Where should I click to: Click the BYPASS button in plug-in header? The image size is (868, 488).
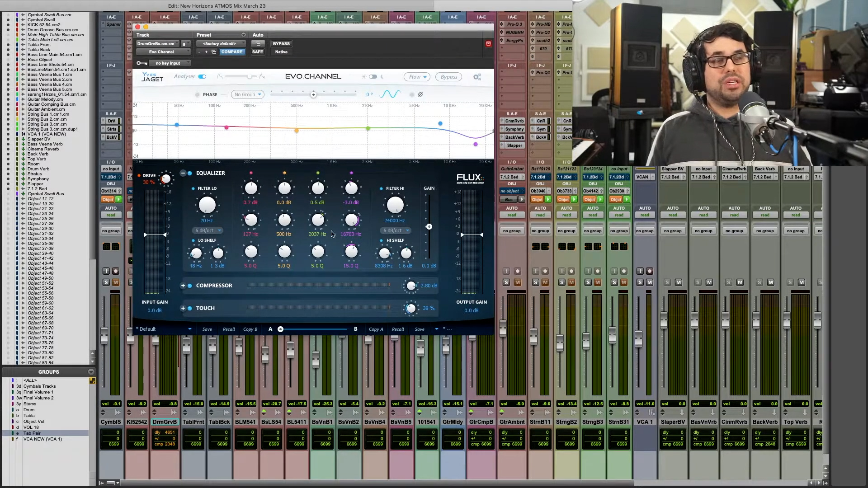tap(281, 44)
